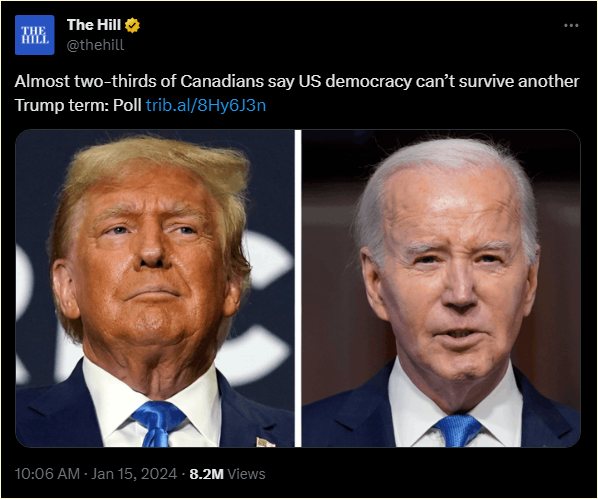598x499 pixels.
Task: Click the white divider between the photos
Action: click(298, 288)
